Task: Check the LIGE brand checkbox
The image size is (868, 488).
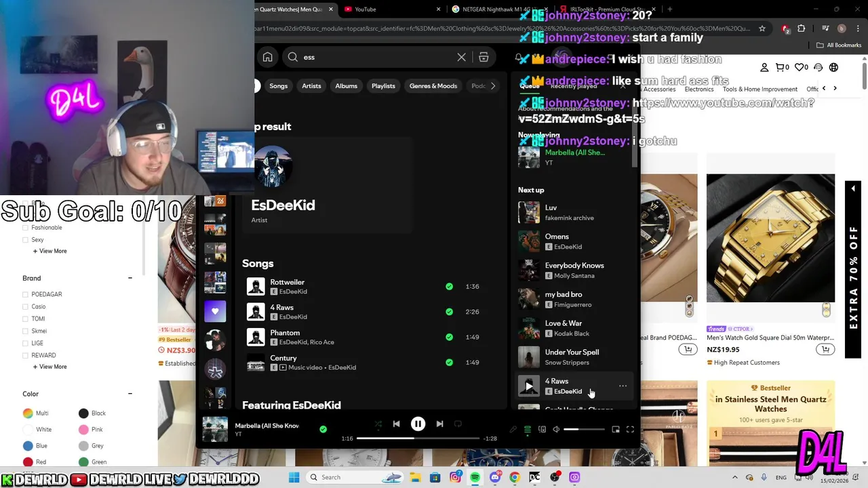Action: point(26,344)
